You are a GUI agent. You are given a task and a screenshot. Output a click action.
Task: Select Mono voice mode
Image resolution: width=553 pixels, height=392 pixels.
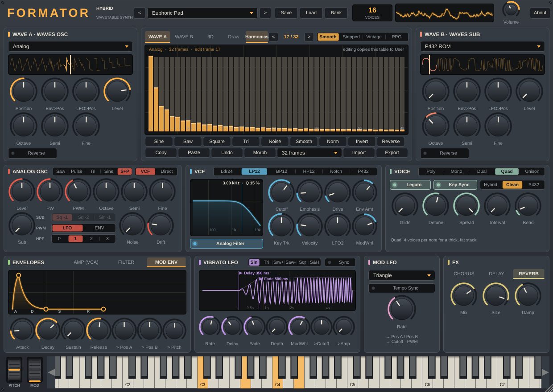click(456, 171)
